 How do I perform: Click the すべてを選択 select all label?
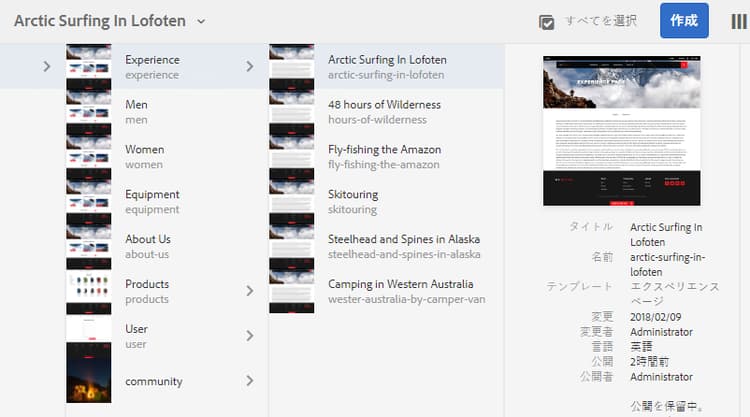coord(600,21)
